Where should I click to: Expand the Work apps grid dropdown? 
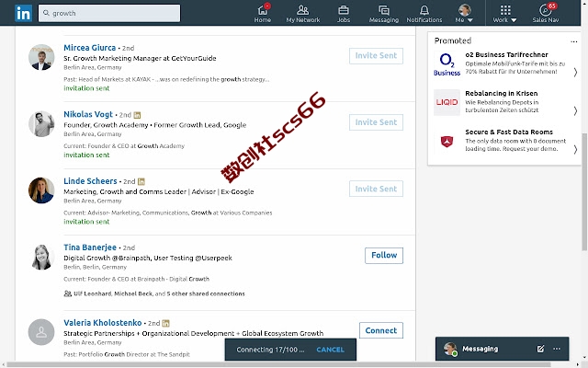[x=504, y=13]
